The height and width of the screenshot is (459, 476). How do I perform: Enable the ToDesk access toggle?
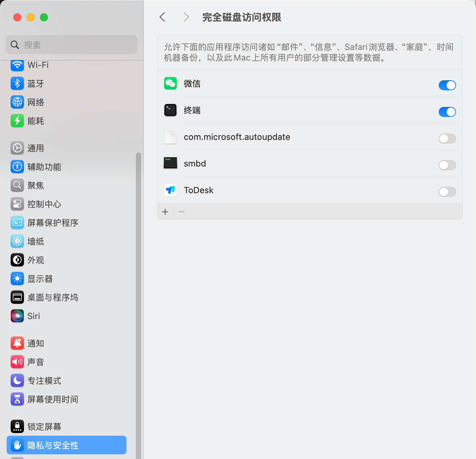click(x=447, y=192)
